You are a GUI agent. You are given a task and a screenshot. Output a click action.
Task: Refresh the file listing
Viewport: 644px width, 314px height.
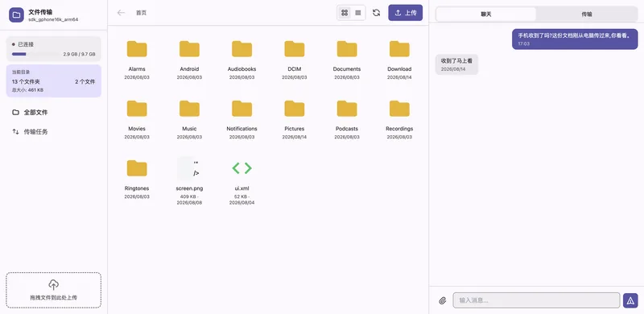tap(376, 13)
